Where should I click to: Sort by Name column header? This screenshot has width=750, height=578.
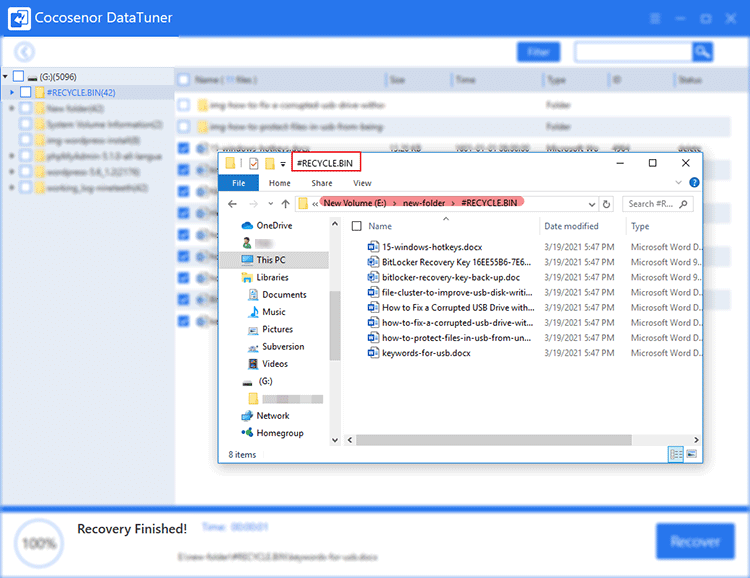pyautogui.click(x=380, y=226)
